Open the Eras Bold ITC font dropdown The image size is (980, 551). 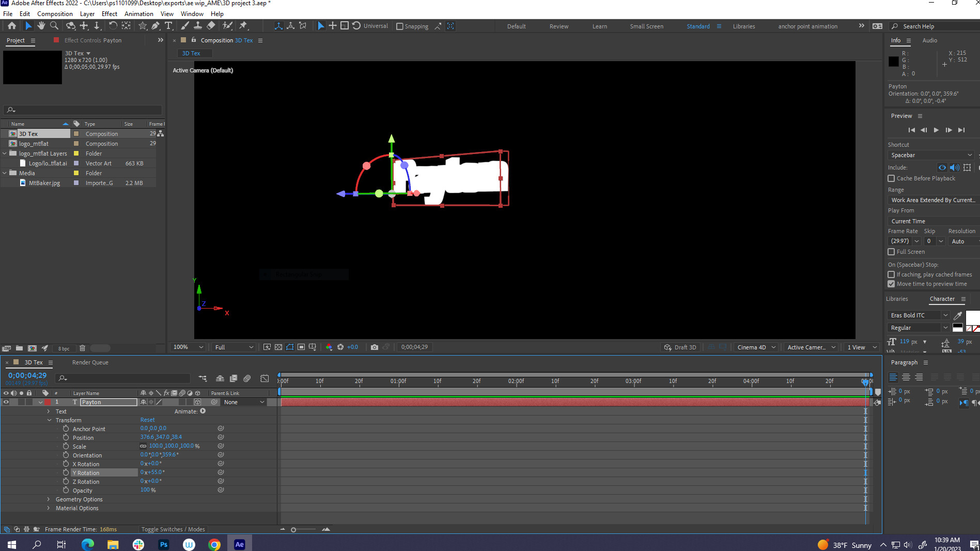(x=917, y=315)
